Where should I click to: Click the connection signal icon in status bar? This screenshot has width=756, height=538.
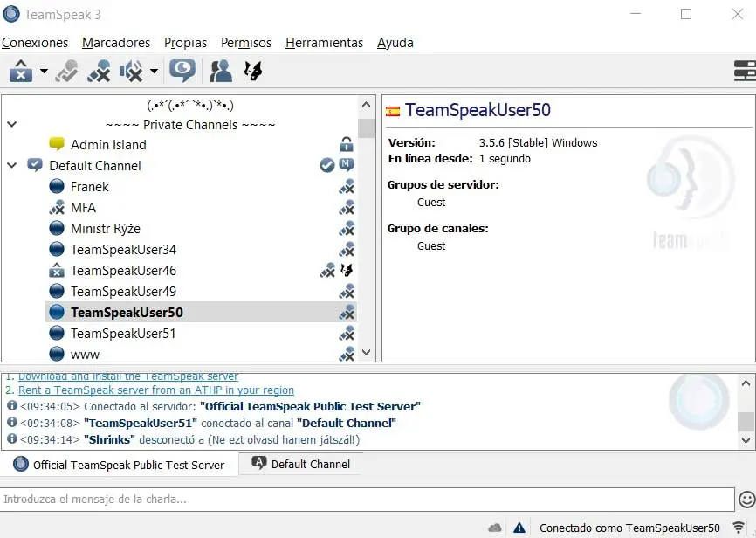pos(739,528)
